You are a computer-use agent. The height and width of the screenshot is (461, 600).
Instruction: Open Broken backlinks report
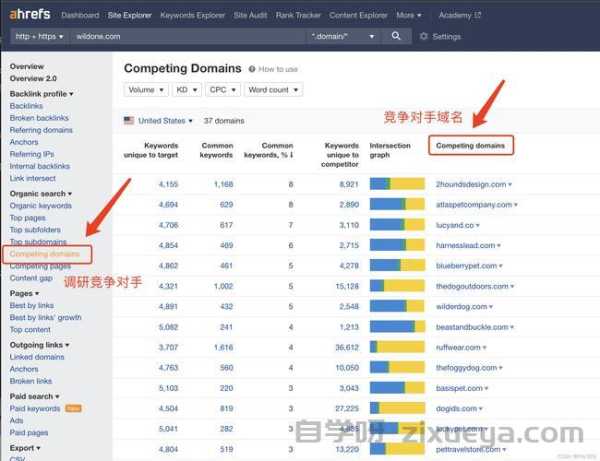coord(39,118)
